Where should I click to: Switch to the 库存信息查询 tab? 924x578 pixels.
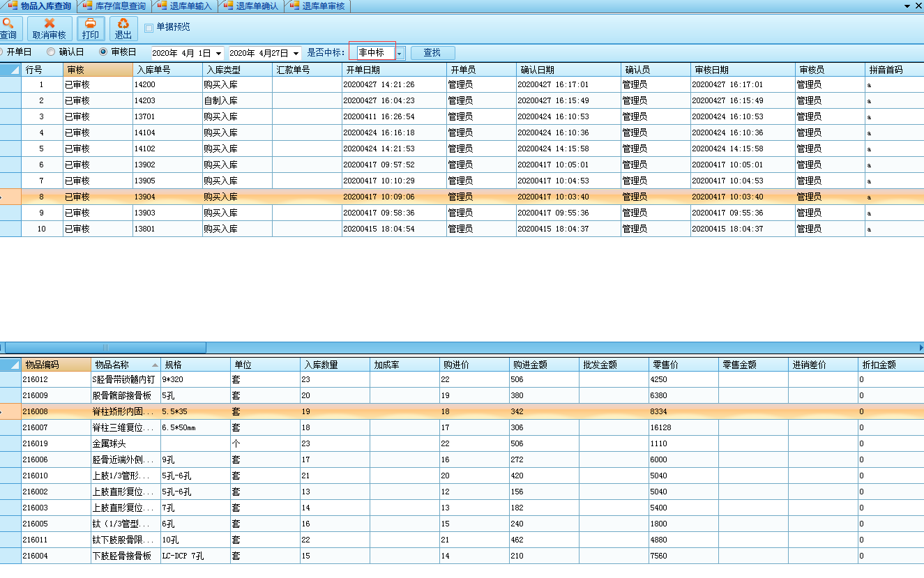(x=114, y=6)
